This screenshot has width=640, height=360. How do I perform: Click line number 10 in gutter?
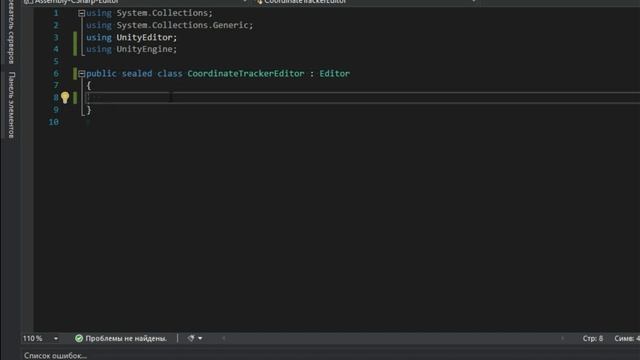(53, 122)
